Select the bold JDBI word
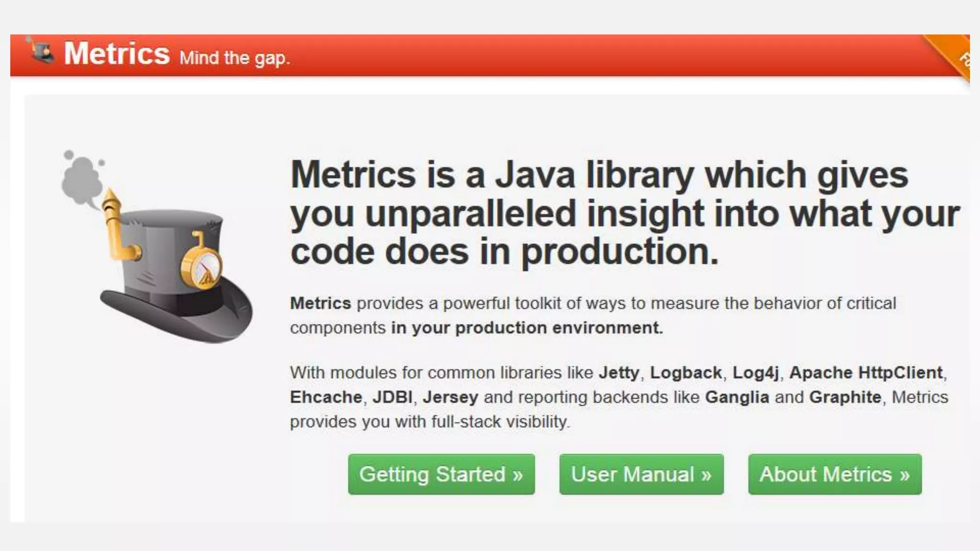 click(x=392, y=397)
